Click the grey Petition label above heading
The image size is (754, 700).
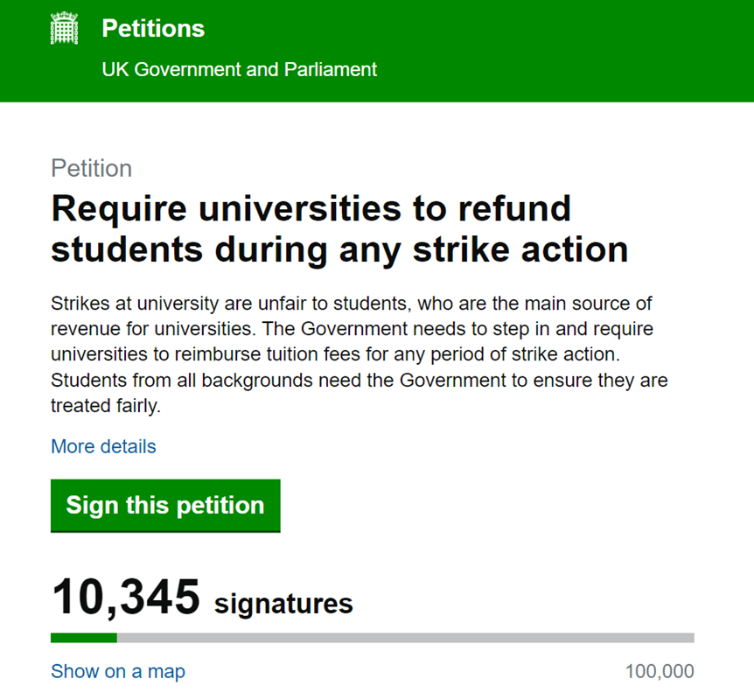[91, 168]
